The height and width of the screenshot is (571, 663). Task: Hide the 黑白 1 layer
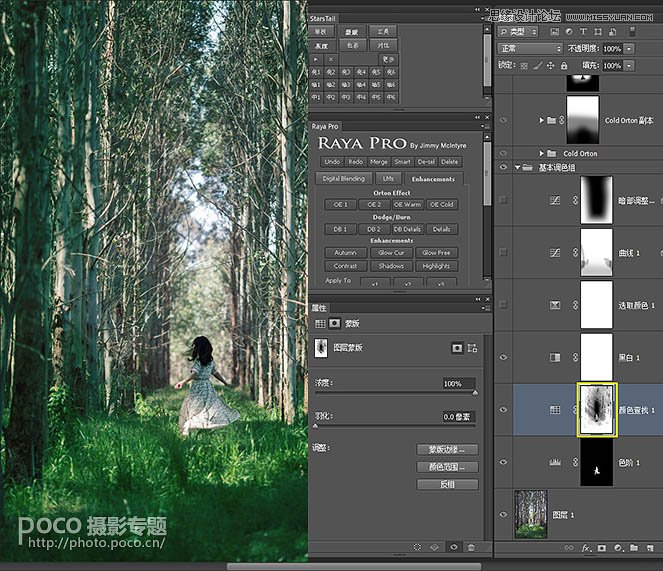(x=503, y=357)
